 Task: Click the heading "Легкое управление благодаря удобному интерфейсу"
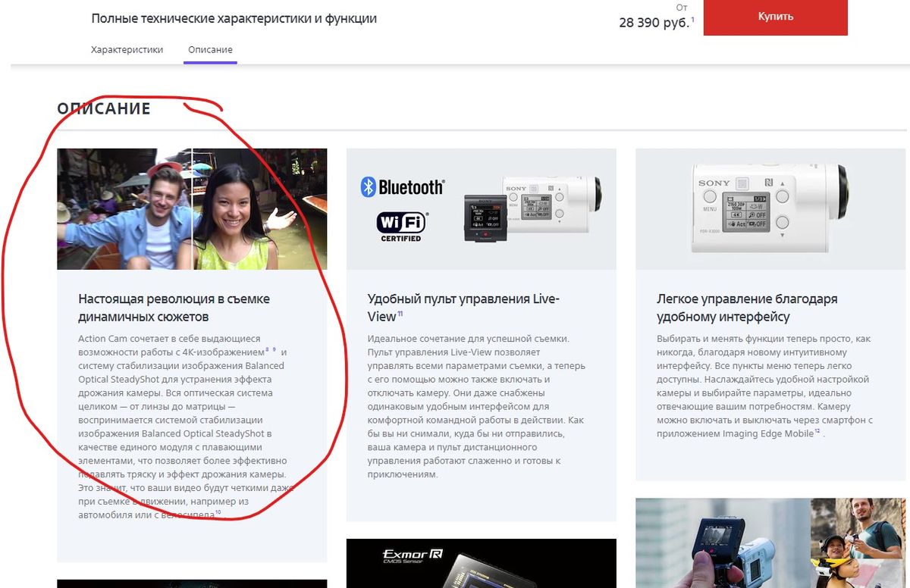click(x=747, y=307)
